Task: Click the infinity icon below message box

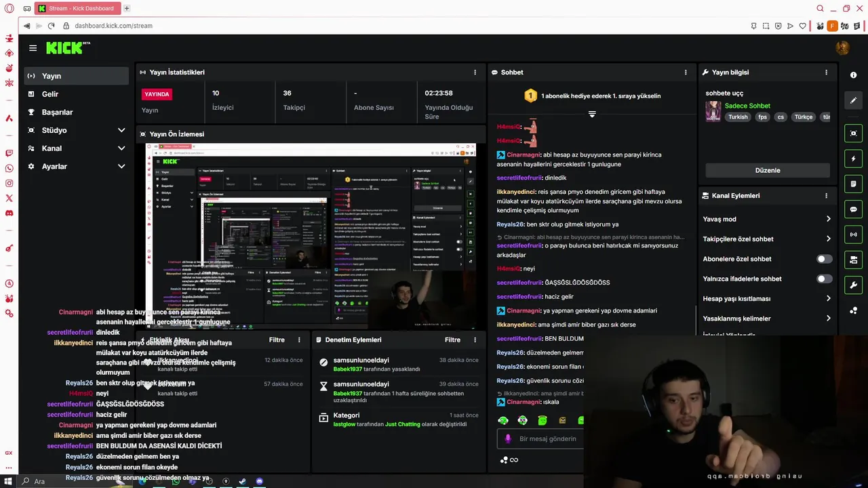Action: click(x=514, y=460)
